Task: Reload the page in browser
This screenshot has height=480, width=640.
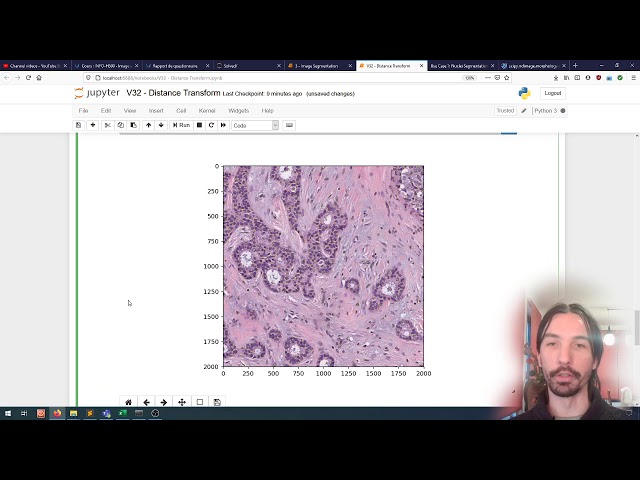Action: [x=28, y=78]
